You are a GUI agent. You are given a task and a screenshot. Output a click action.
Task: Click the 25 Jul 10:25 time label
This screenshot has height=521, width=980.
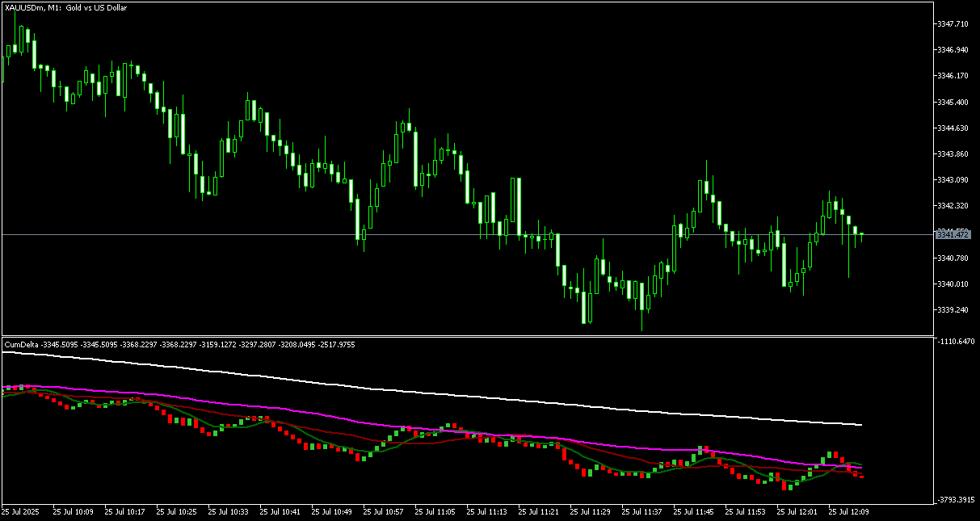177,512
